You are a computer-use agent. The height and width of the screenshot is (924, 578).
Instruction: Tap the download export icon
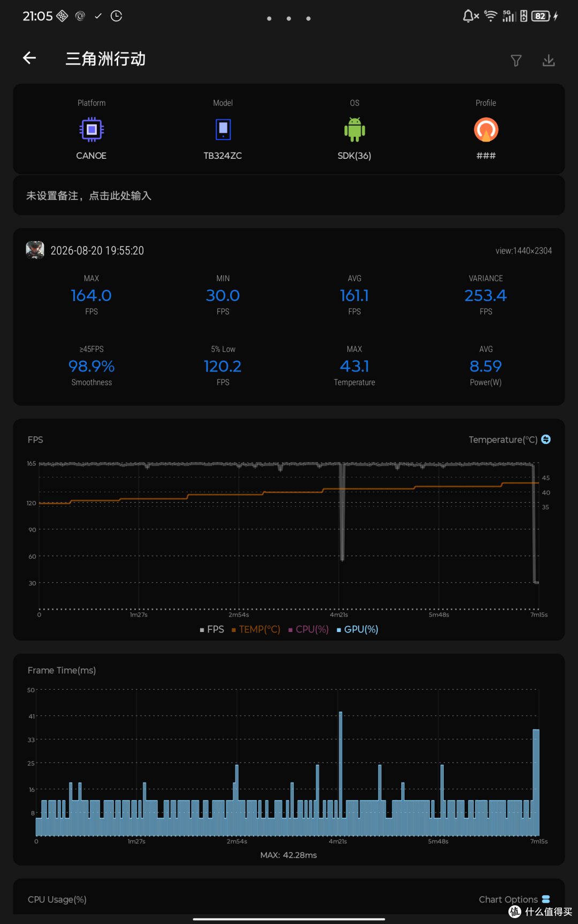pyautogui.click(x=549, y=60)
